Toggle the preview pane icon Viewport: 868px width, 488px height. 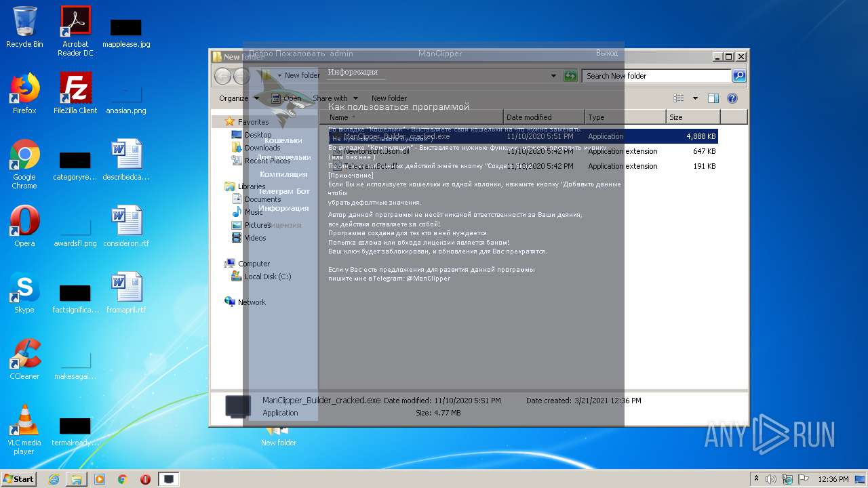713,98
